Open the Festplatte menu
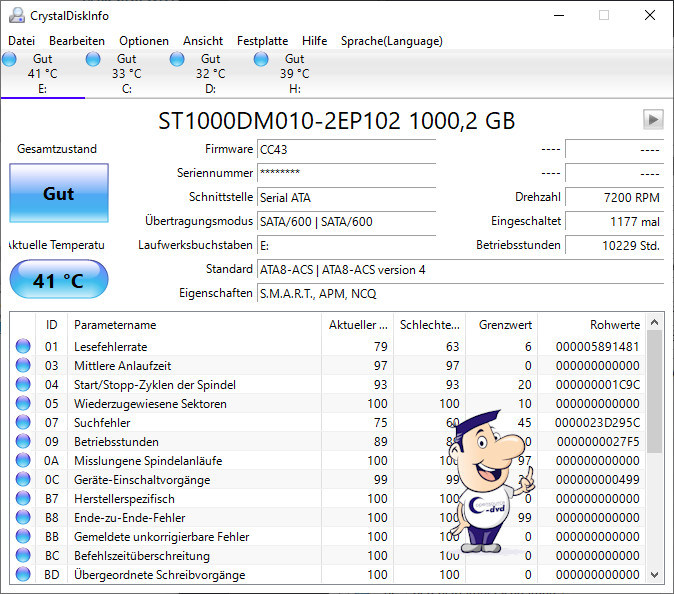Image resolution: width=674 pixels, height=594 pixels. click(x=262, y=41)
